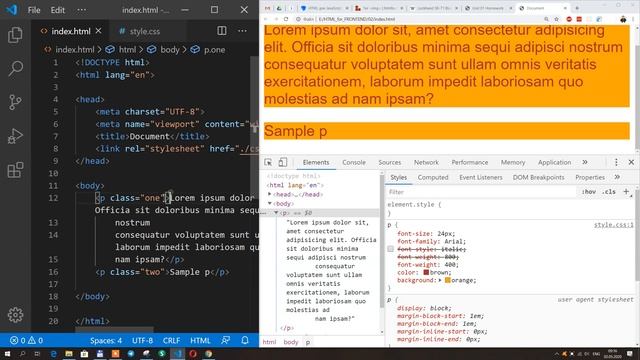Screen dimensions: 640x360
Task: Open Windows taskbar search
Action: 22,353
